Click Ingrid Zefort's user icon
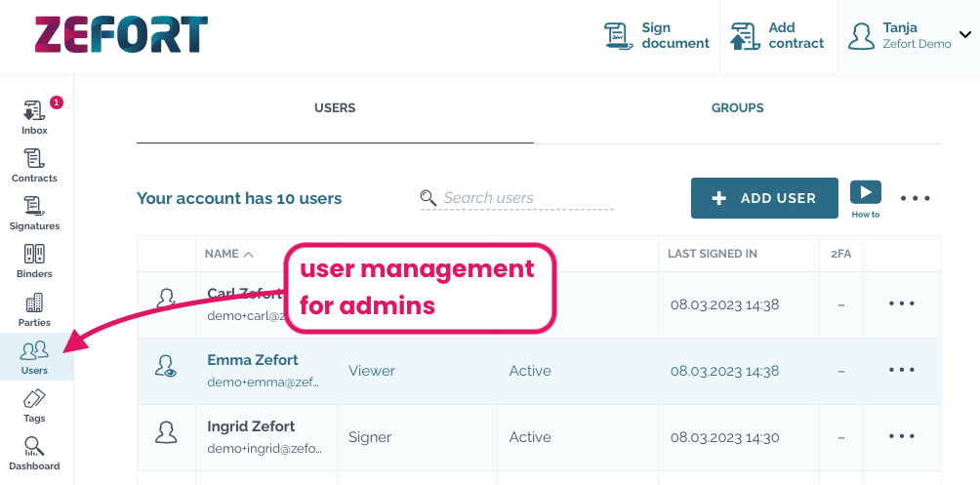The height and width of the screenshot is (485, 980). [166, 432]
